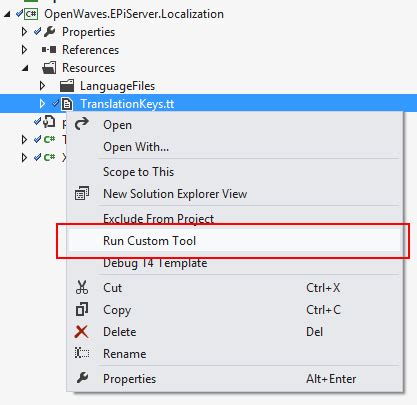Expand the References node arrow
Viewport: 417px width, 405px height.
24,50
